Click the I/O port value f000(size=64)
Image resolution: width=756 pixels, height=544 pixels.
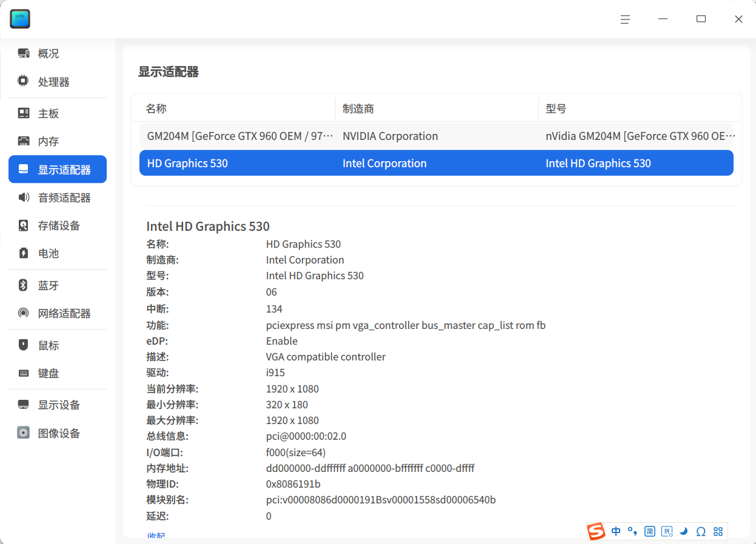[296, 453]
